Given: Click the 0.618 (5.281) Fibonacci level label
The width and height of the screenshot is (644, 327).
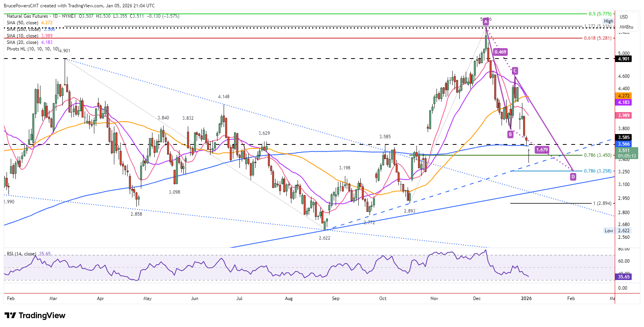Looking at the screenshot, I should pos(597,38).
